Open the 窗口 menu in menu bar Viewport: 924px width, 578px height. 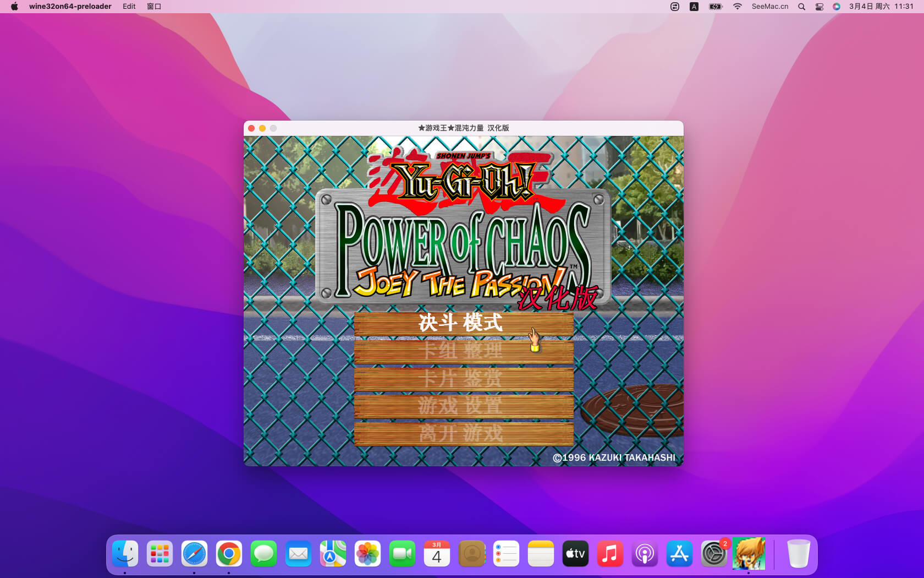point(154,7)
